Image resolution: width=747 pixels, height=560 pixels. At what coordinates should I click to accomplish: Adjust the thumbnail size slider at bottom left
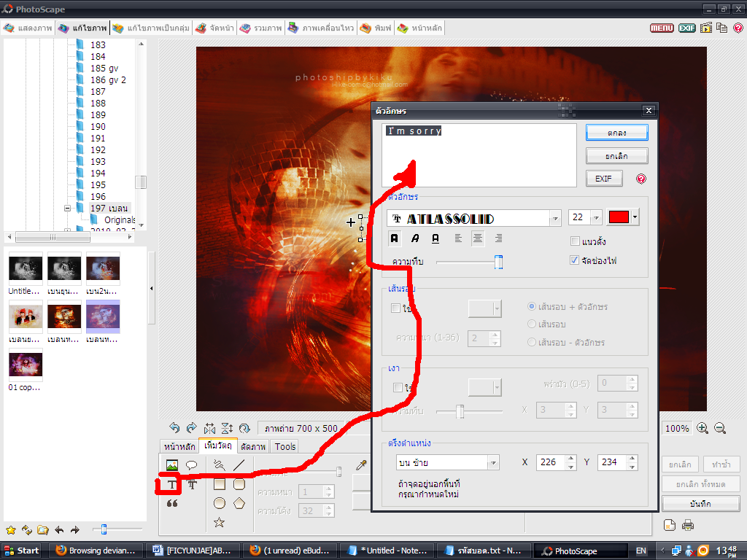coord(104,529)
